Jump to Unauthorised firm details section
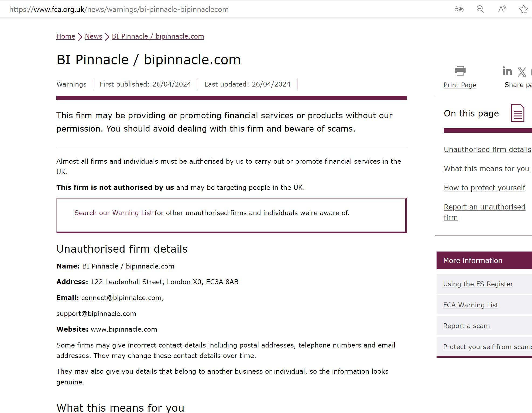The height and width of the screenshot is (413, 532). [x=487, y=150]
